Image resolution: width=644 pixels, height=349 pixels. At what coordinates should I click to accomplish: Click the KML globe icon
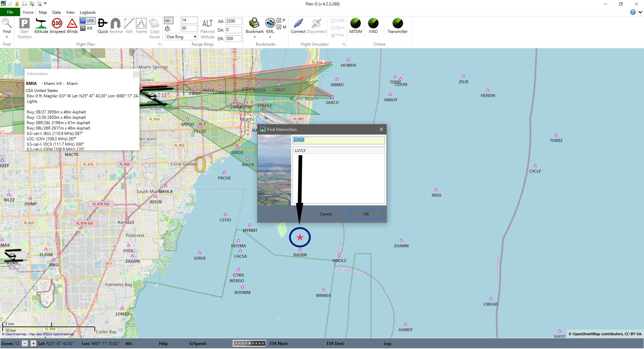click(270, 23)
